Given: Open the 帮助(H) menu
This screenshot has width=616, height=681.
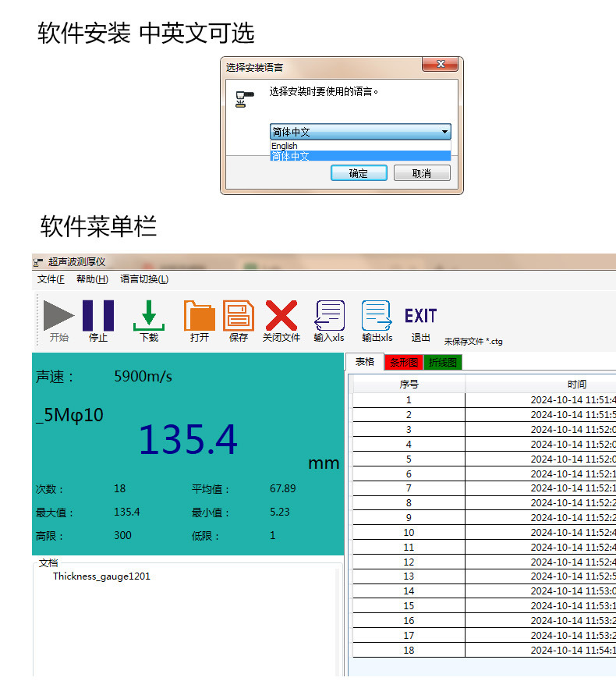Looking at the screenshot, I should click(x=92, y=279).
